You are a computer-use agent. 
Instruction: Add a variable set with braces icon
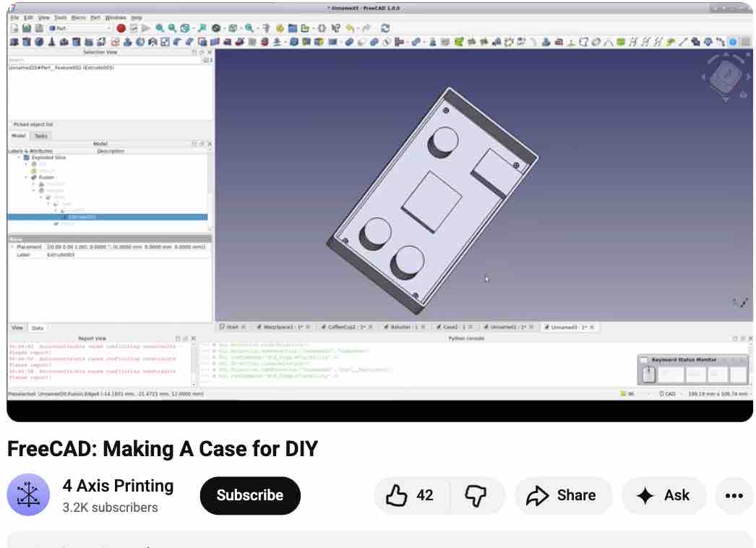coord(322,28)
